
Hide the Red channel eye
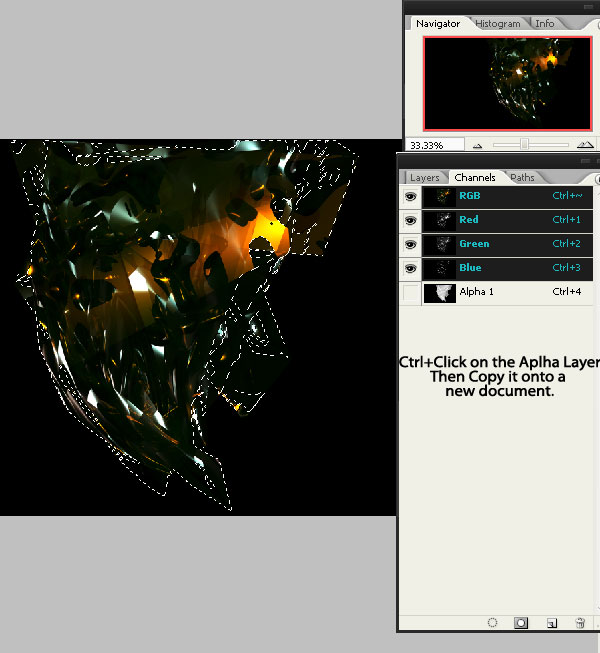(411, 220)
